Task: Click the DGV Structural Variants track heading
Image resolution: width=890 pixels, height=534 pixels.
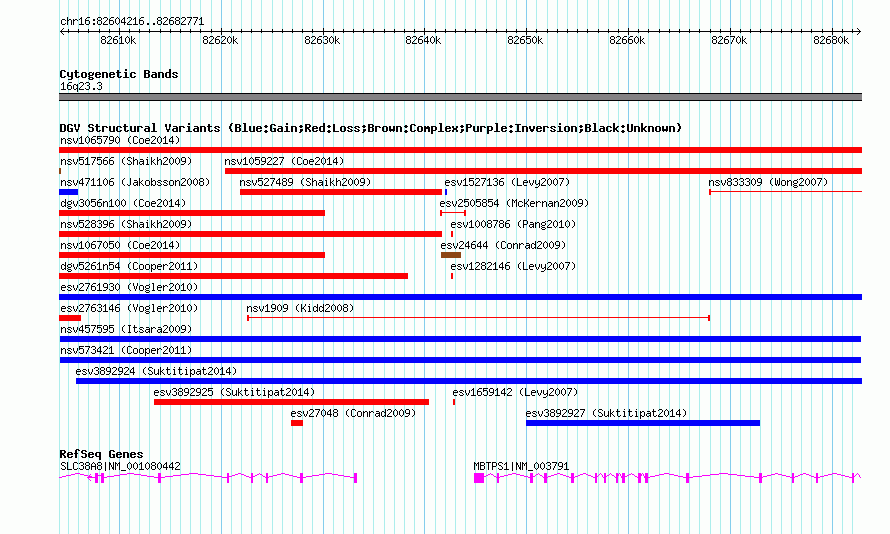Action: pyautogui.click(x=370, y=128)
